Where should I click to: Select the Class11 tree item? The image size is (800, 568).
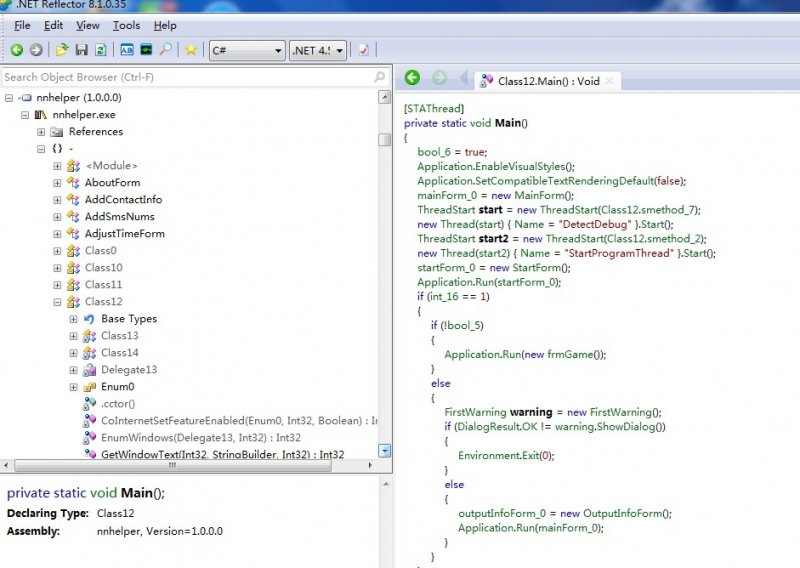click(104, 285)
